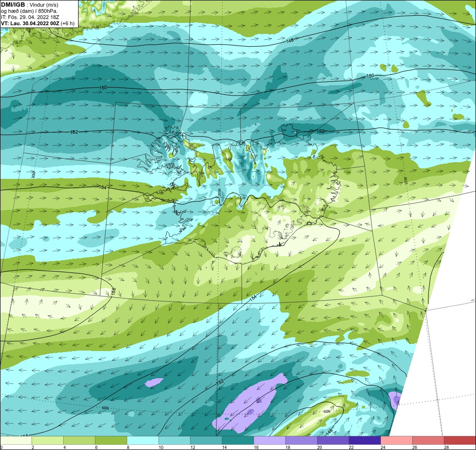Pick the palest 0–2 m/s legend swatch
Image resolution: width=476 pixels, height=450 pixels.
click(16, 440)
